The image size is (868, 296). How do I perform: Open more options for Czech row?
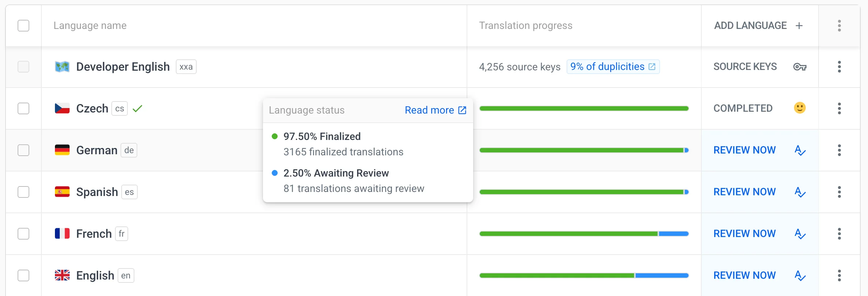click(x=839, y=108)
